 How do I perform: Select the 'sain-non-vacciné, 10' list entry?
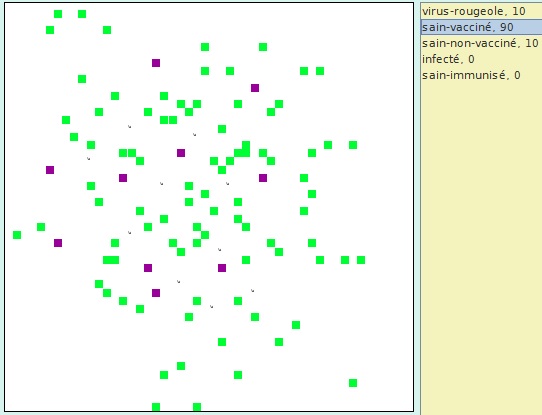pos(481,43)
